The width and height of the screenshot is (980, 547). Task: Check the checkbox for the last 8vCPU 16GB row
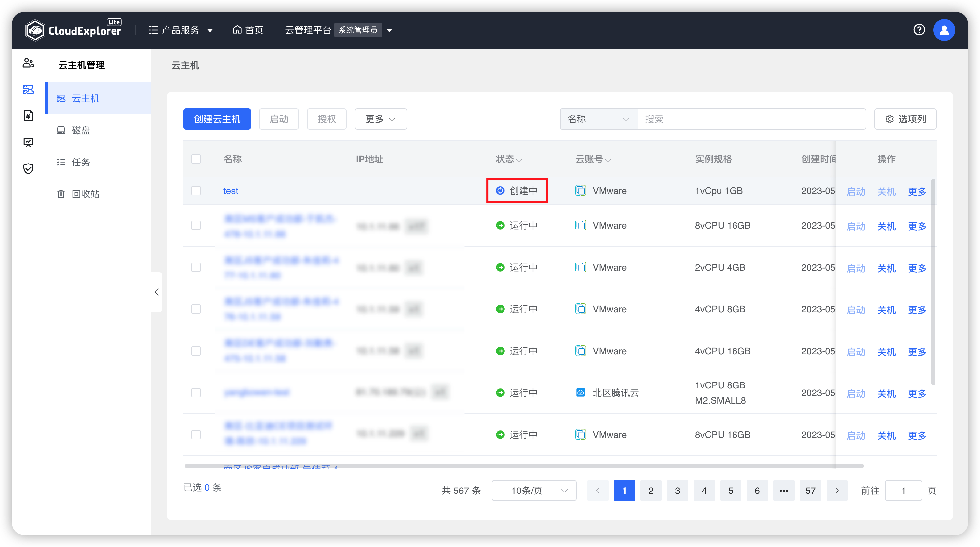point(196,435)
